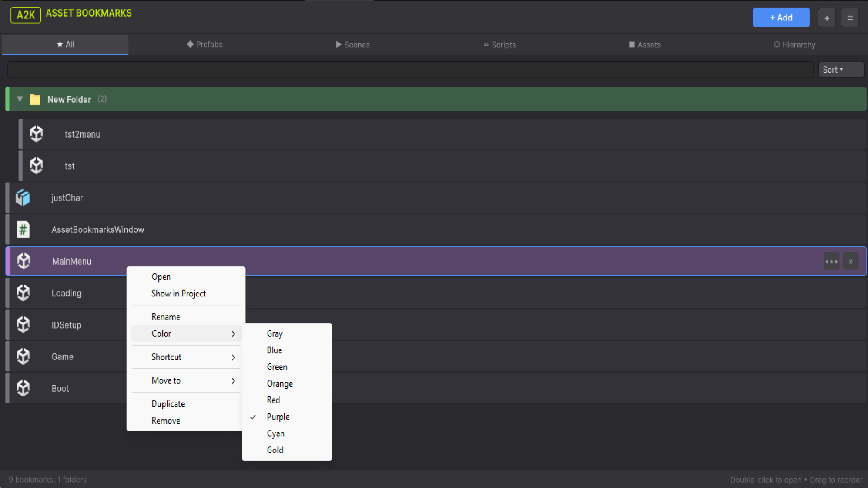
Task: Choose Cyan from the color submenu
Action: coord(275,433)
